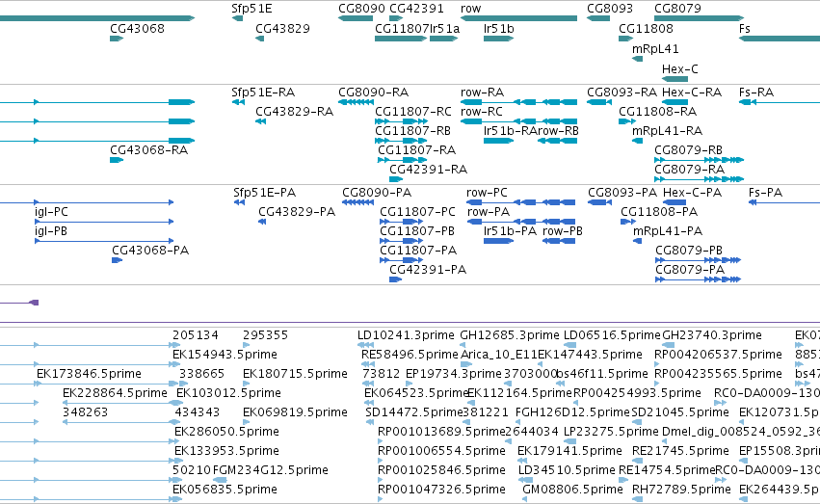Click the mRpL41-PA protein label
The width and height of the screenshot is (820, 504).
668,231
